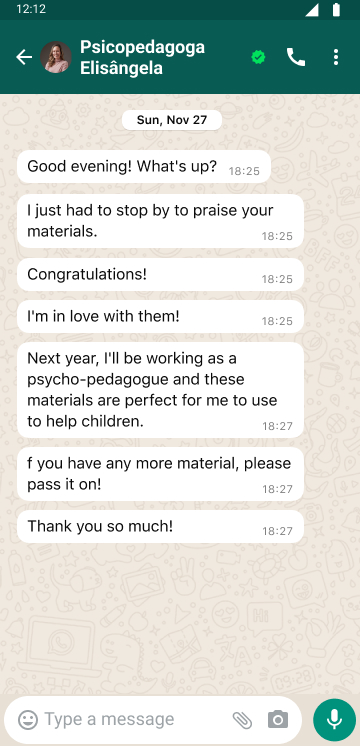This screenshot has height=746, width=360.
Task: Tap the Congratulations! message bubble
Action: pyautogui.click(x=160, y=275)
